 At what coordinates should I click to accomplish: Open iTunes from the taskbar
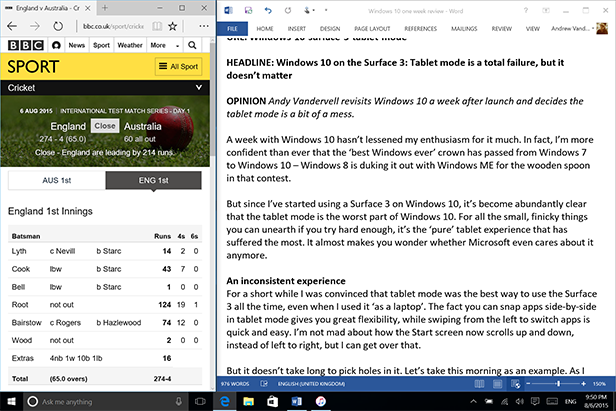coord(321,402)
